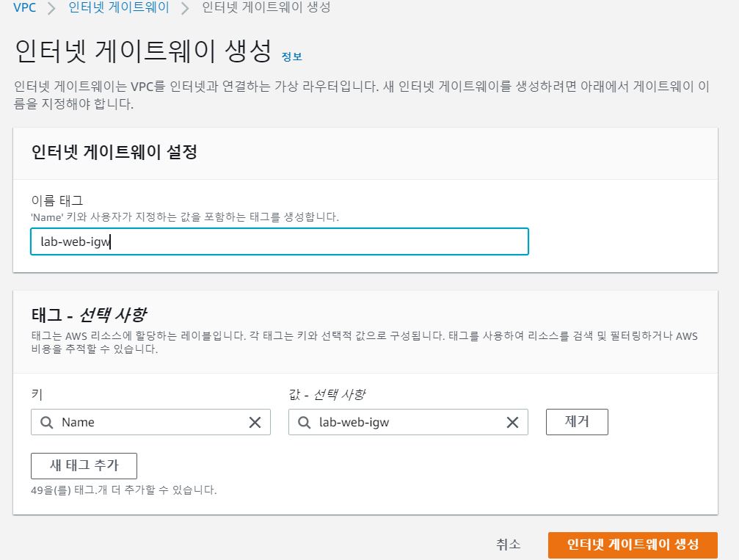Screen dimensions: 739x560
Task: Click the 49 more tags remaining note
Action: (124, 490)
